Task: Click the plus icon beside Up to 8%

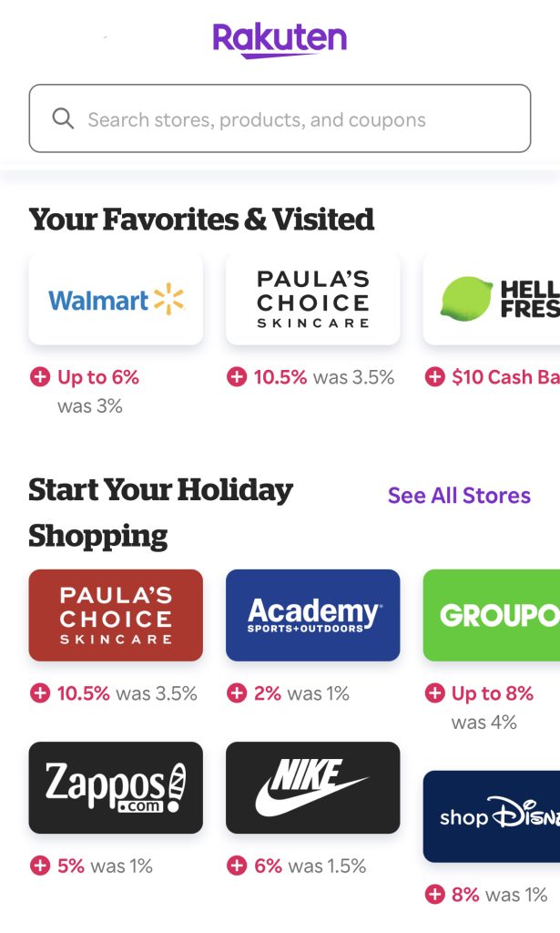Action: tap(435, 693)
